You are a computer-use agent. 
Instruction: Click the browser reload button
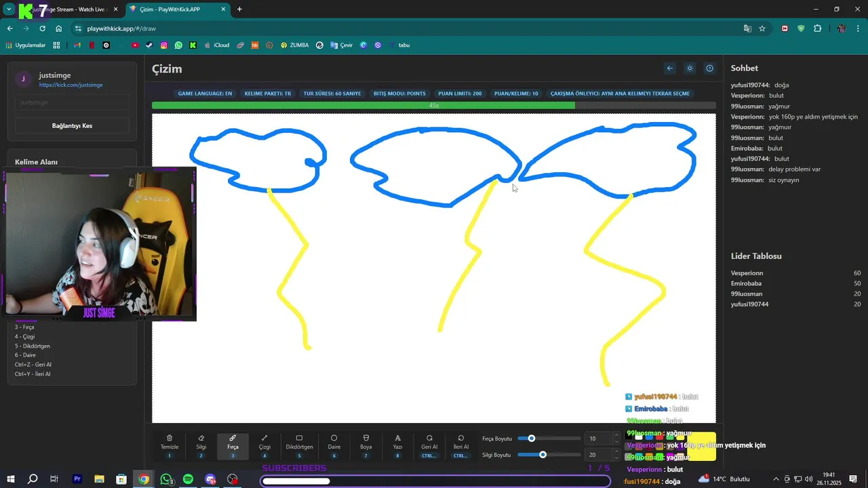coord(42,28)
